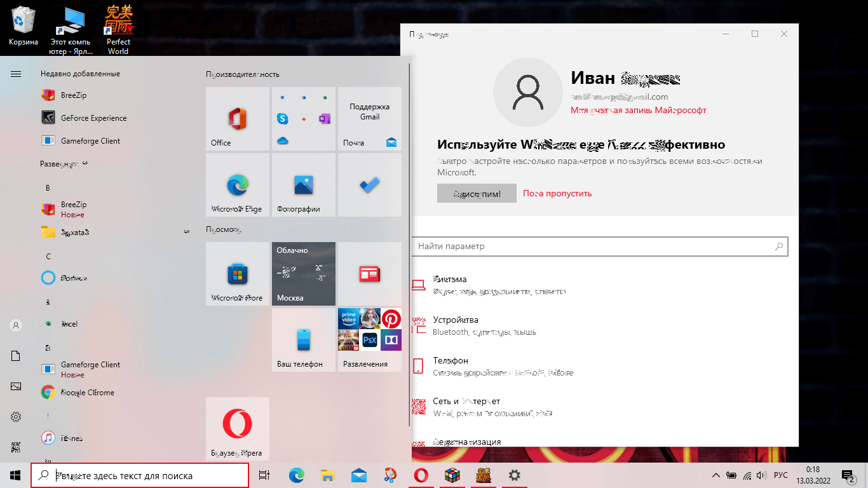This screenshot has width=868, height=488.
Task: Open the red News tile
Action: [x=370, y=274]
